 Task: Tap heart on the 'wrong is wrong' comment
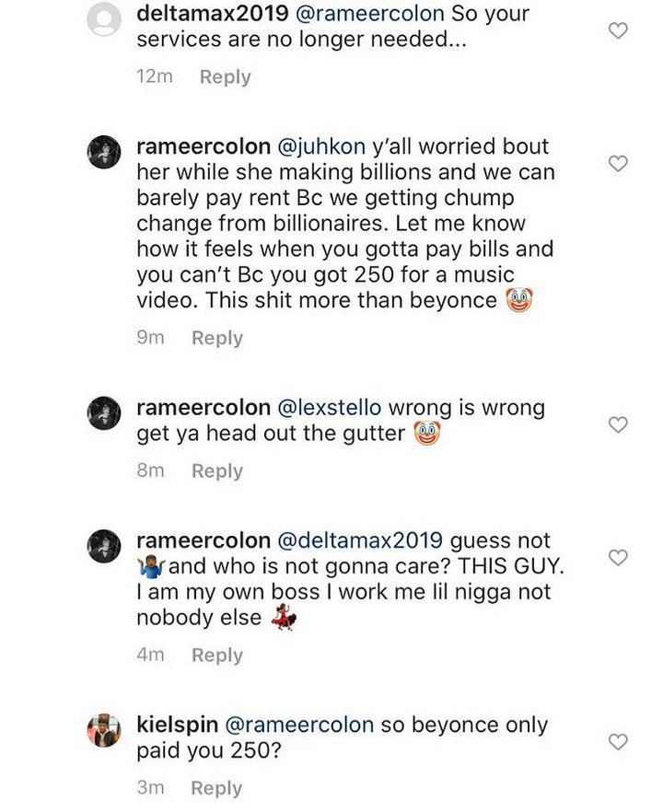coord(619,424)
